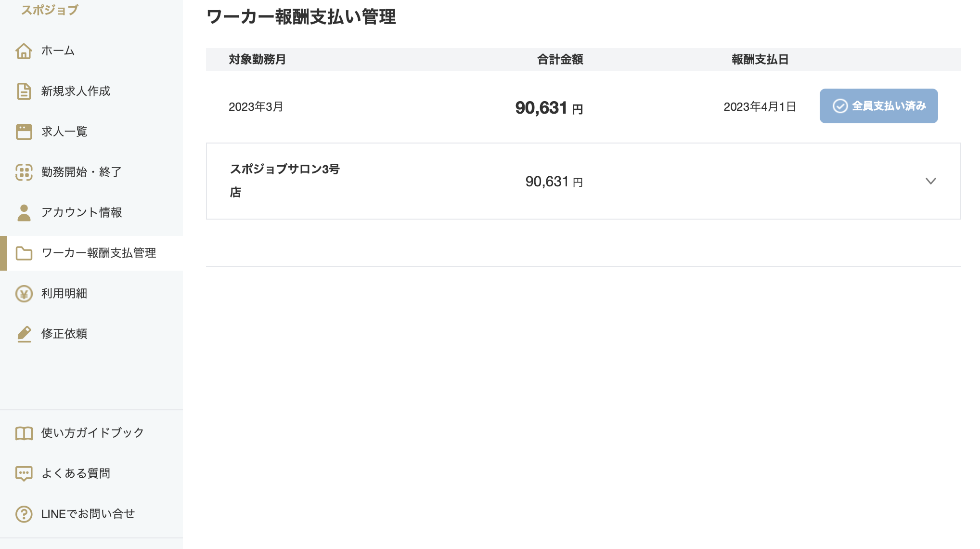This screenshot has width=980, height=549.
Task: Open 新規求人作成 from the sidebar
Action: click(76, 91)
